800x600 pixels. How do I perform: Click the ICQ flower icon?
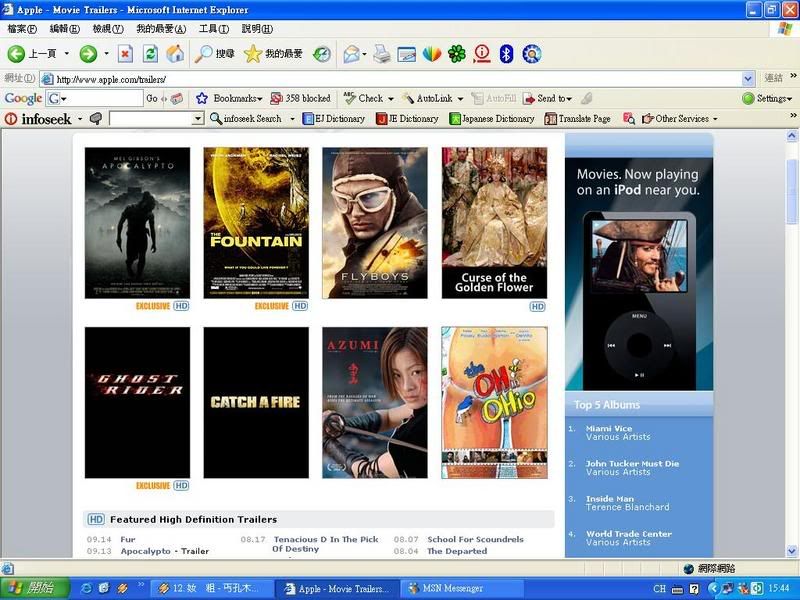[456, 54]
